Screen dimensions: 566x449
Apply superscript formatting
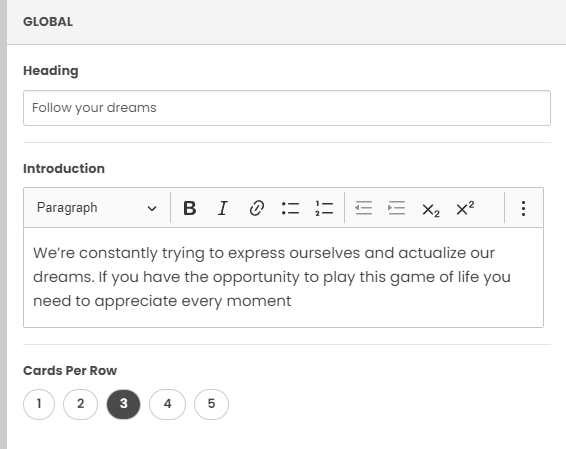tap(465, 208)
